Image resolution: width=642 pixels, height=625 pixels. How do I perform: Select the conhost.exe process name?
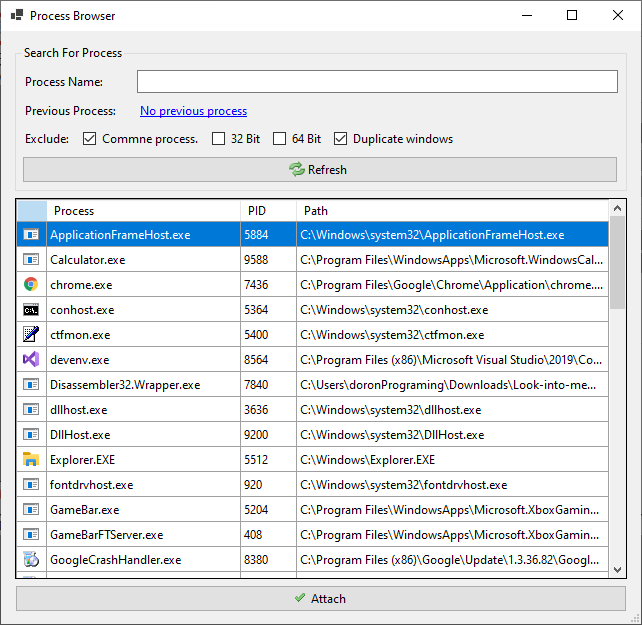click(x=82, y=310)
